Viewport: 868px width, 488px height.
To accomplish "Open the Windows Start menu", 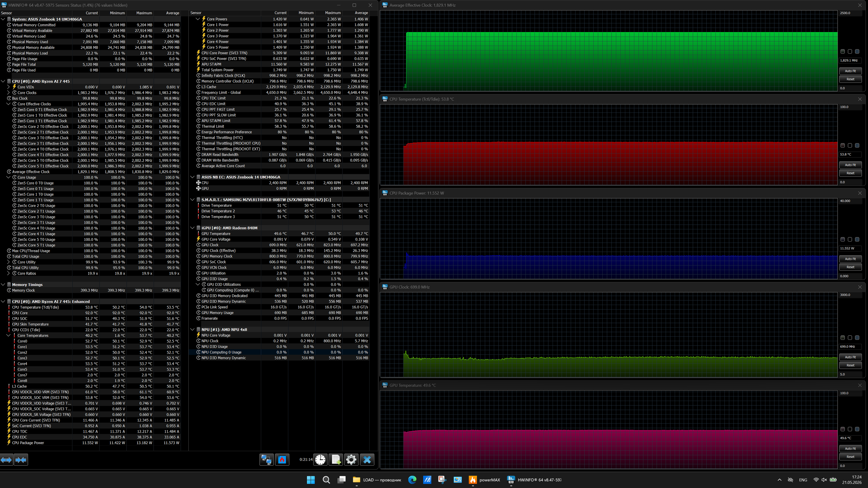I will (311, 480).
